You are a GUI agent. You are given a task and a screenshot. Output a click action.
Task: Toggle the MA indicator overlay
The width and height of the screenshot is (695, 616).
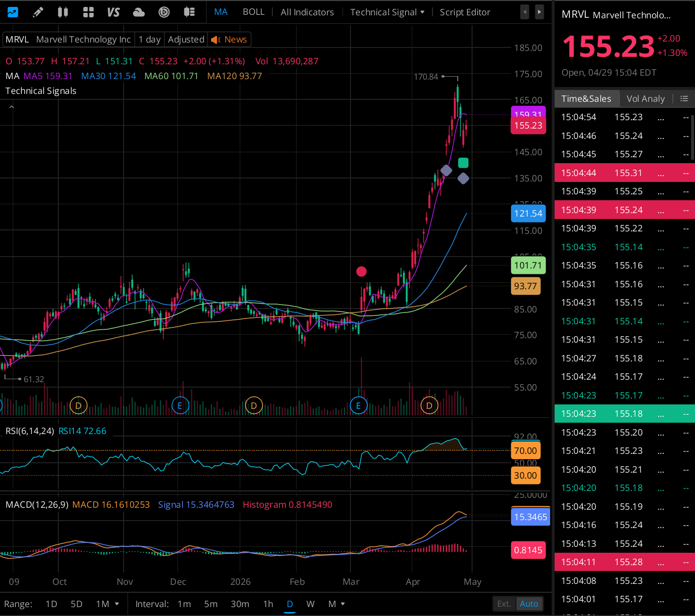click(221, 12)
